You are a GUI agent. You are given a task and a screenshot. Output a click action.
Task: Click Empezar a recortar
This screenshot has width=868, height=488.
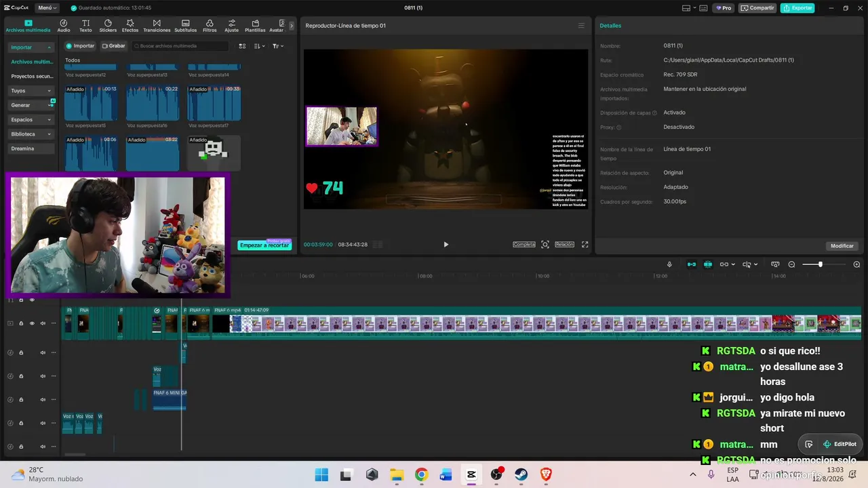point(264,245)
